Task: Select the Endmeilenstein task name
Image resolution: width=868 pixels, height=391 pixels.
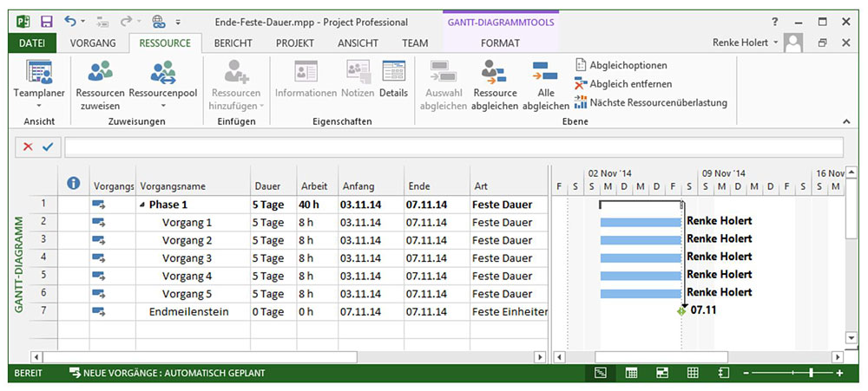Action: tap(188, 312)
